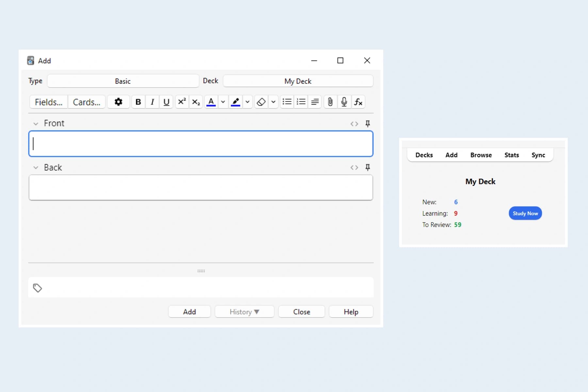Viewport: 588px width, 392px height.
Task: Collapse the Front field chevron
Action: pos(36,124)
